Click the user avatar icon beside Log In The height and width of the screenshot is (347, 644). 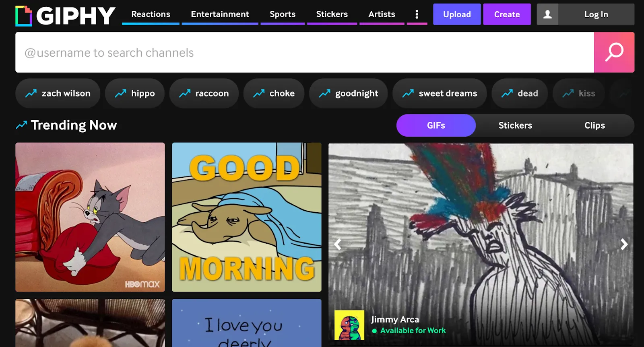tap(547, 14)
